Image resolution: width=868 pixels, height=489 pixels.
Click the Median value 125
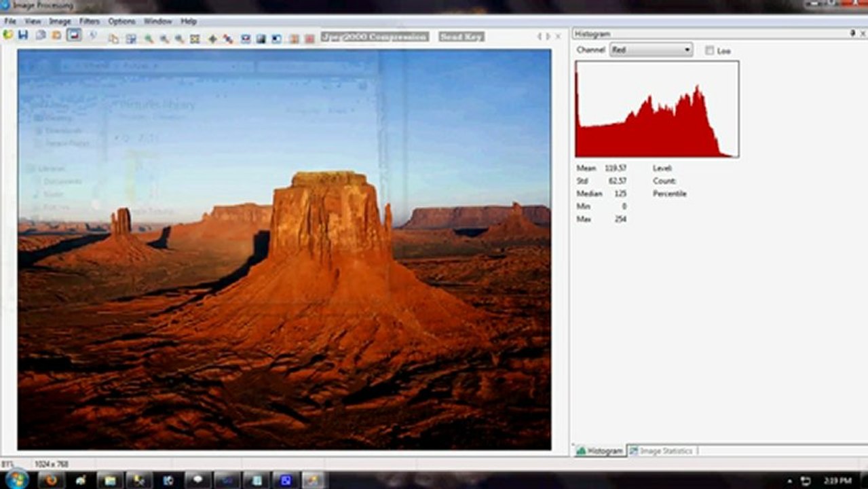(x=620, y=194)
